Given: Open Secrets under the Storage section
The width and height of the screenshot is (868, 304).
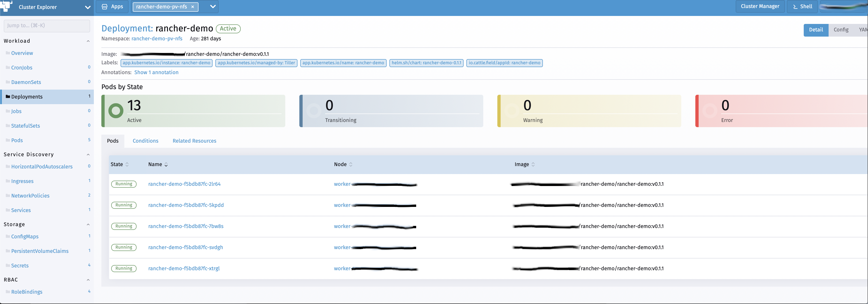Looking at the screenshot, I should [20, 265].
